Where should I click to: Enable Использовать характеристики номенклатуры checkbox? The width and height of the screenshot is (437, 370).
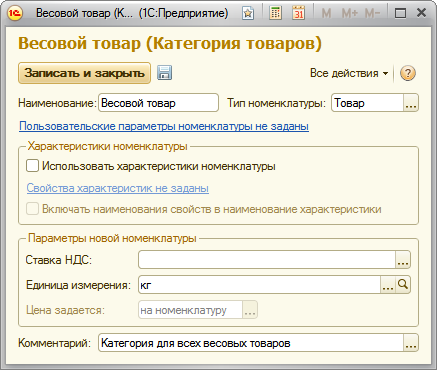pyautogui.click(x=32, y=166)
